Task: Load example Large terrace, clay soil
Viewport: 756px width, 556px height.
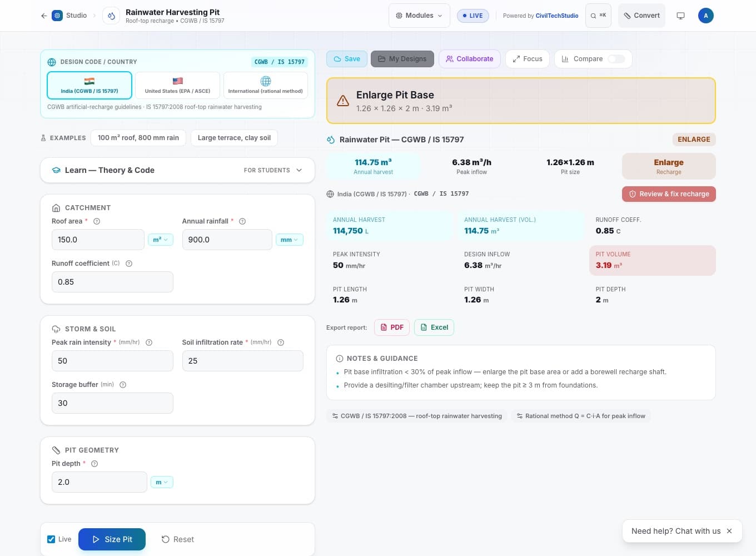Action: [234, 138]
